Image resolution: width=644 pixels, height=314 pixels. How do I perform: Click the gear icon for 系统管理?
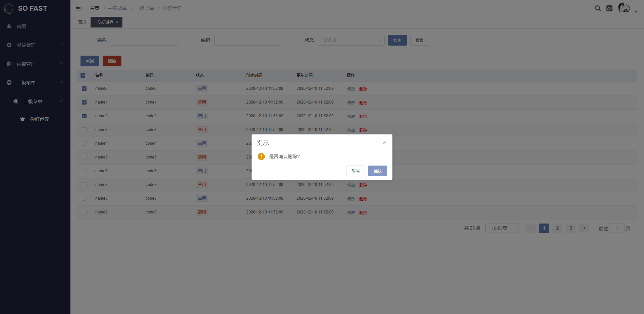[9, 45]
